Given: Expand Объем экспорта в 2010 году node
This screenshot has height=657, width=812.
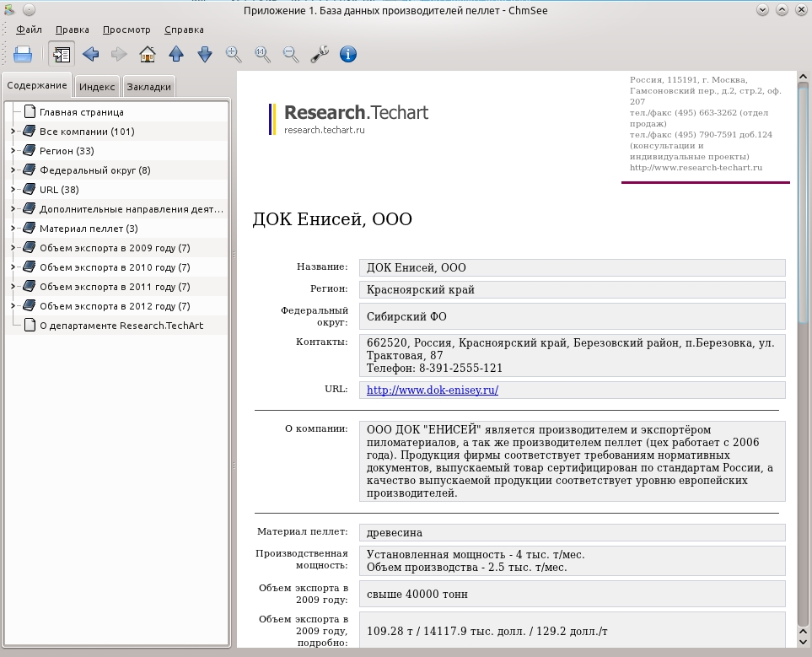Looking at the screenshot, I should (13, 267).
